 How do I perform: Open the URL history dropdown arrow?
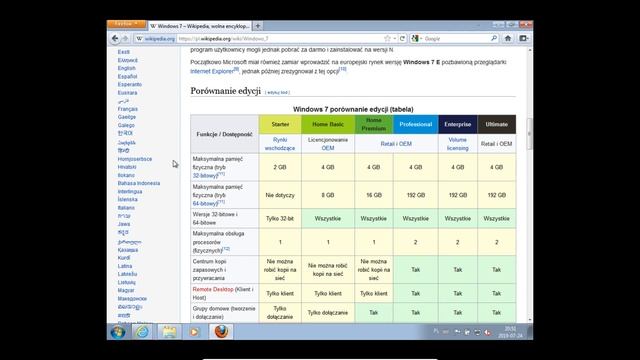[x=394, y=38]
